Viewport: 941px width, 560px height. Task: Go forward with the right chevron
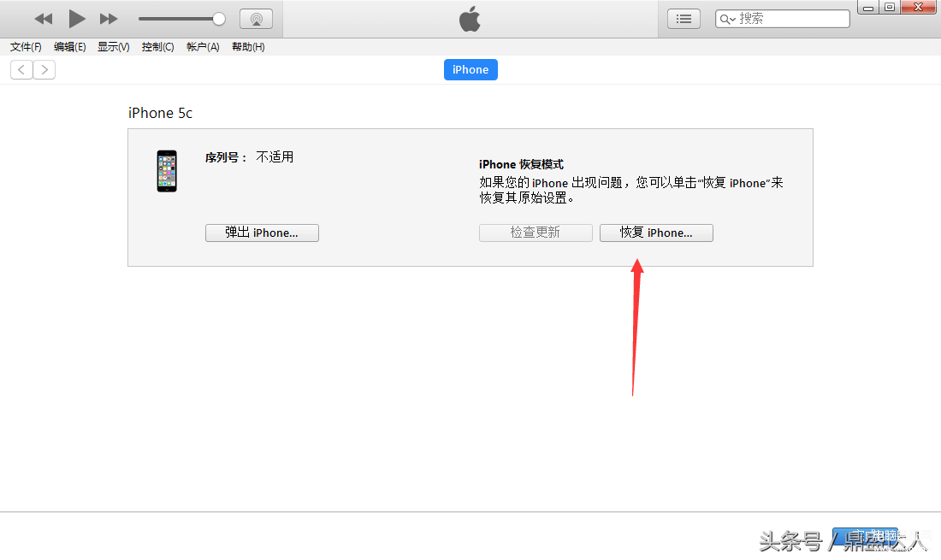click(x=44, y=69)
